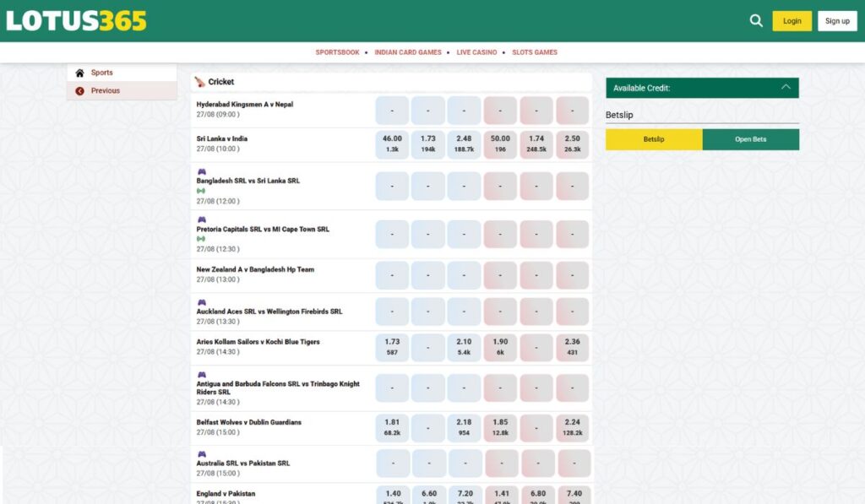Open Pretoria Capitals SRL vs MI Cape Town

pyautogui.click(x=263, y=229)
